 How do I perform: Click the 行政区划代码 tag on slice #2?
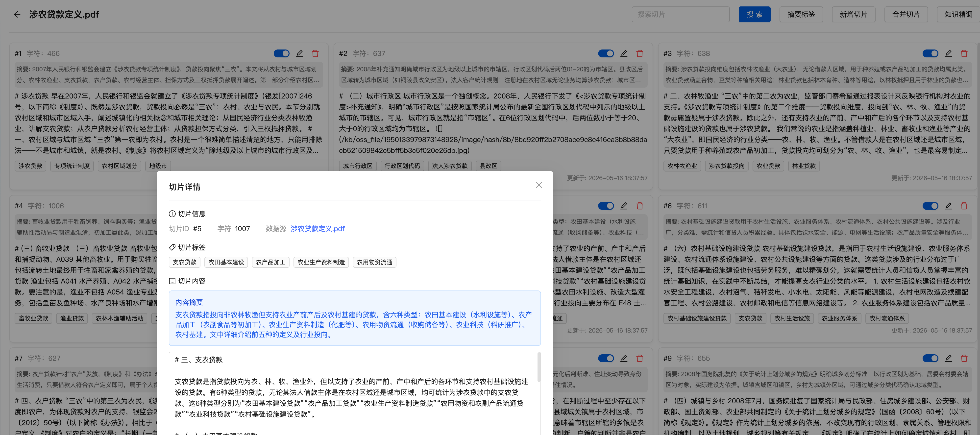point(402,166)
